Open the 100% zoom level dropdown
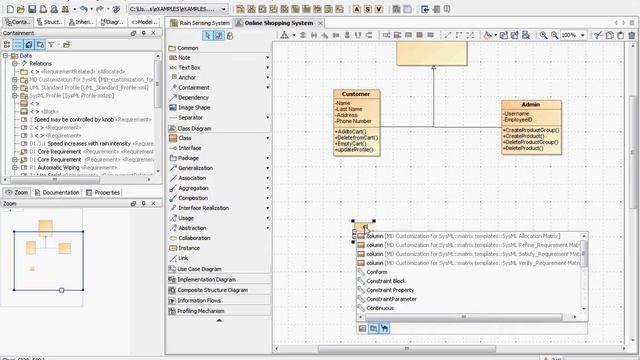The image size is (640, 360). (582, 36)
